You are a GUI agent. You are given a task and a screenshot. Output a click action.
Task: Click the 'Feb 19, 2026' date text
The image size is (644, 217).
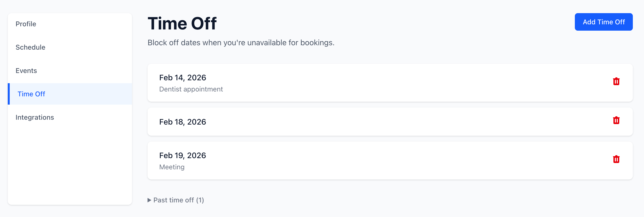pos(182,155)
